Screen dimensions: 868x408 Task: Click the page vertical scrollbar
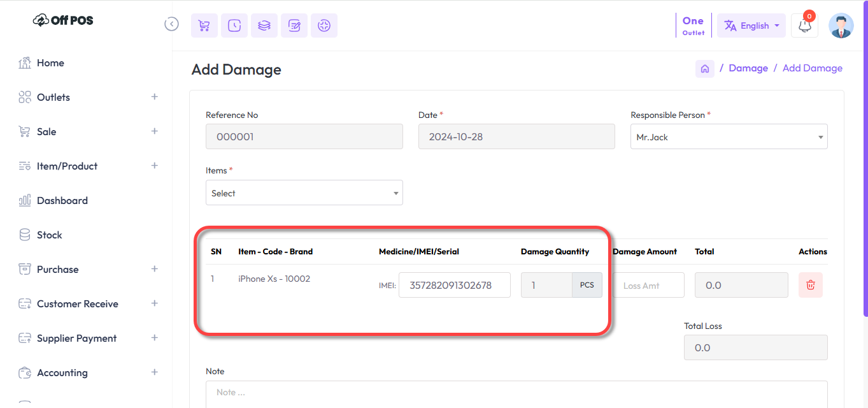tap(865, 159)
